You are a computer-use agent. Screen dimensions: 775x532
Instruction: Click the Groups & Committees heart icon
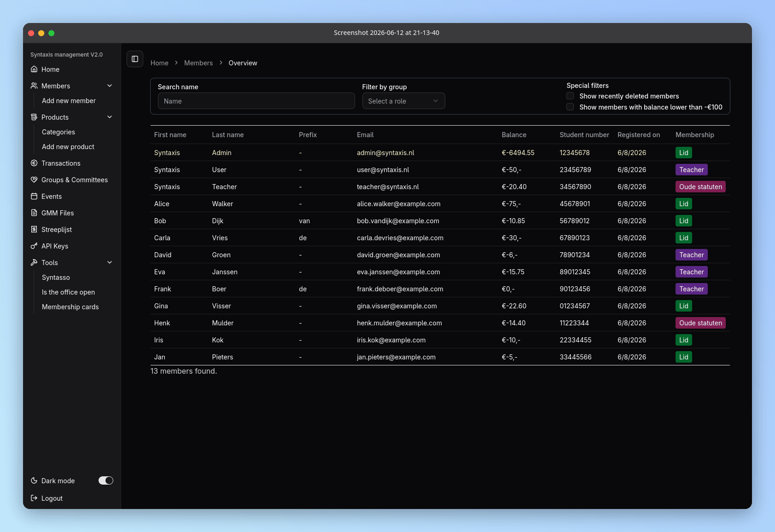(x=34, y=179)
